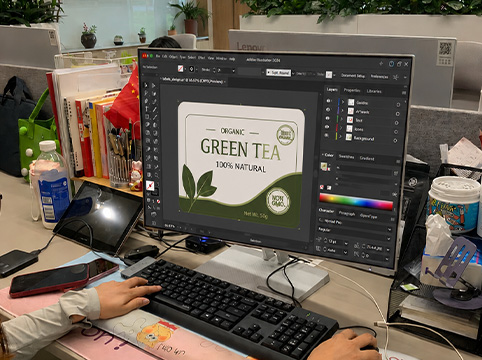482x360 pixels.
Task: Close the labels_design.ai document tab
Action: 225,82
